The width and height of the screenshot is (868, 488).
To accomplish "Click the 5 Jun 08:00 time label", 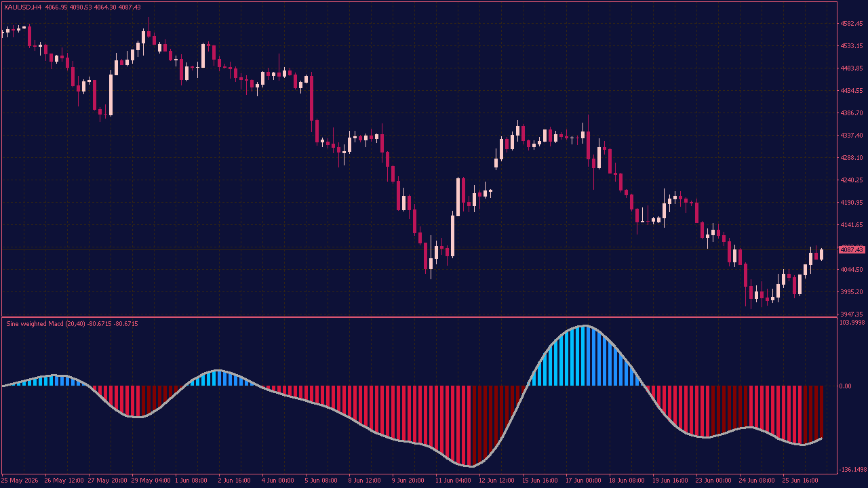I will tap(322, 481).
